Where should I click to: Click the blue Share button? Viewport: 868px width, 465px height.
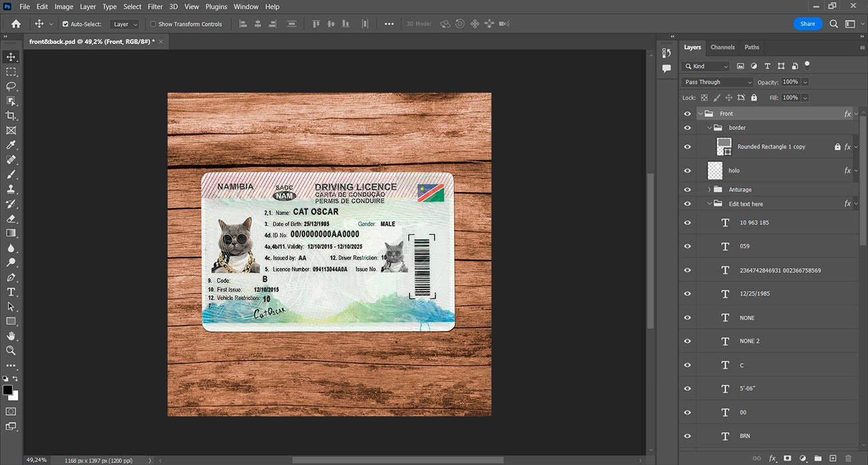click(x=807, y=24)
